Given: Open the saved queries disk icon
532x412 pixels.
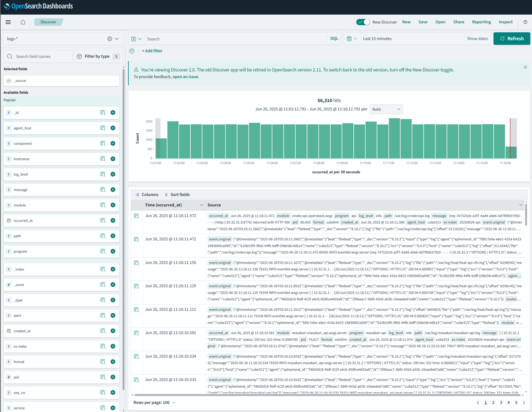Looking at the screenshot, I should pyautogui.click(x=136, y=39).
